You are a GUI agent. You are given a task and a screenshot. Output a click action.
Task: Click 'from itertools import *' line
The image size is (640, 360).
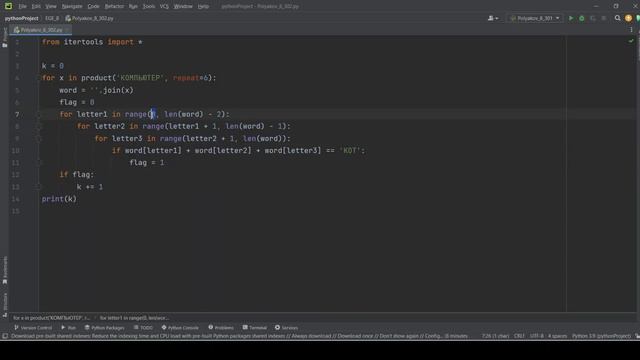point(92,42)
